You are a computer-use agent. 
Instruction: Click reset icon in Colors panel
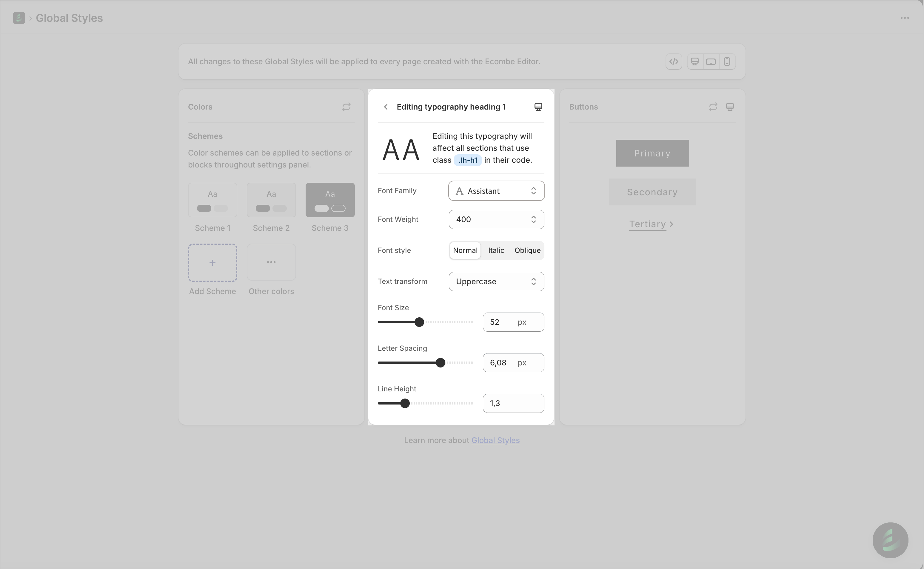[346, 107]
